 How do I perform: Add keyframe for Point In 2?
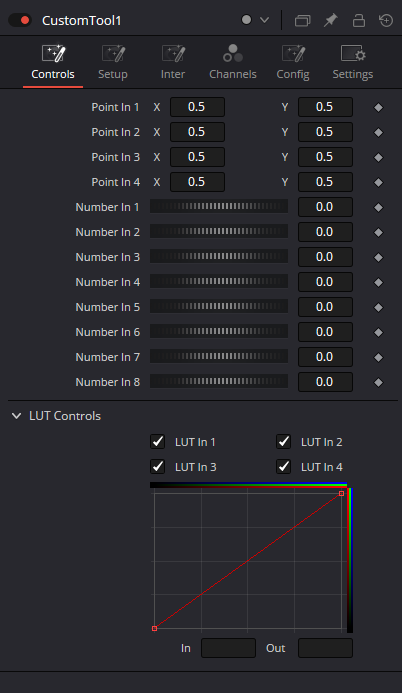pyautogui.click(x=379, y=133)
